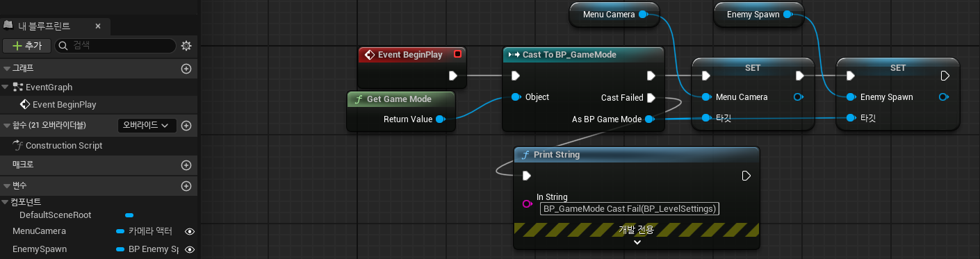Select the DefaultSceneRoot component
The image size is (980, 259).
(x=56, y=215)
